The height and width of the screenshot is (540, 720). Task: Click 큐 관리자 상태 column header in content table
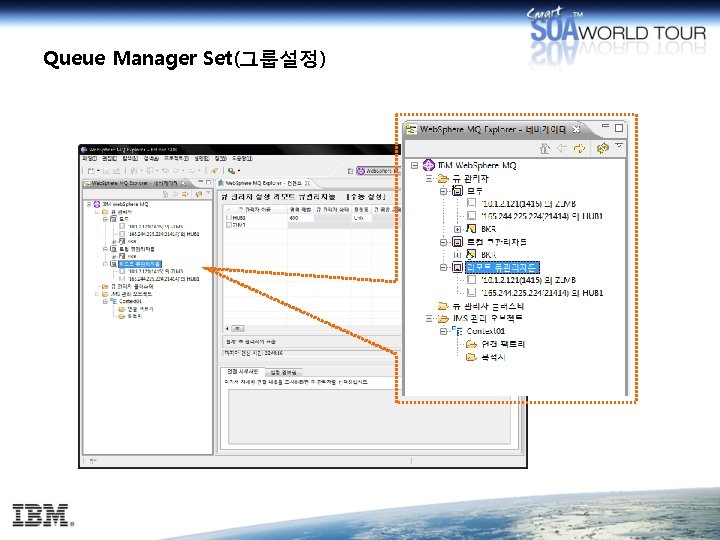point(333,209)
